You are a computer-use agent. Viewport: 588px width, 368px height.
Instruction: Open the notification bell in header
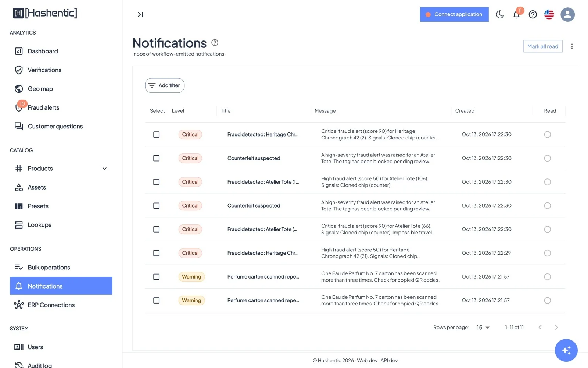coord(516,14)
